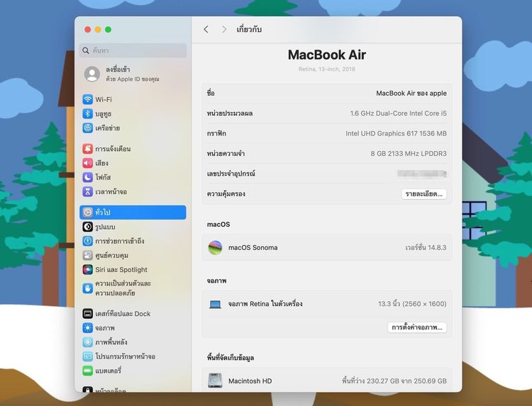Click the 'Macintosh HD' label
This screenshot has height=406, width=532.
coord(250,381)
